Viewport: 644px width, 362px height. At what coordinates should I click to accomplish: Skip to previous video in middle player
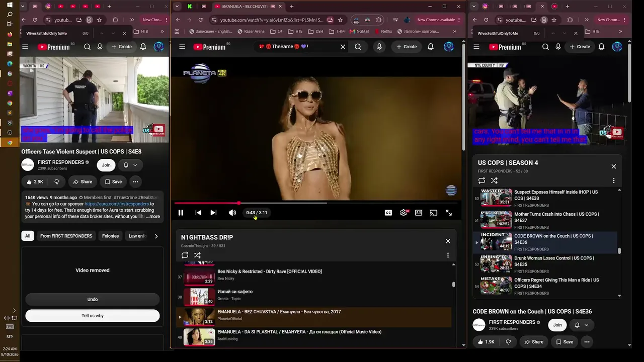click(198, 213)
